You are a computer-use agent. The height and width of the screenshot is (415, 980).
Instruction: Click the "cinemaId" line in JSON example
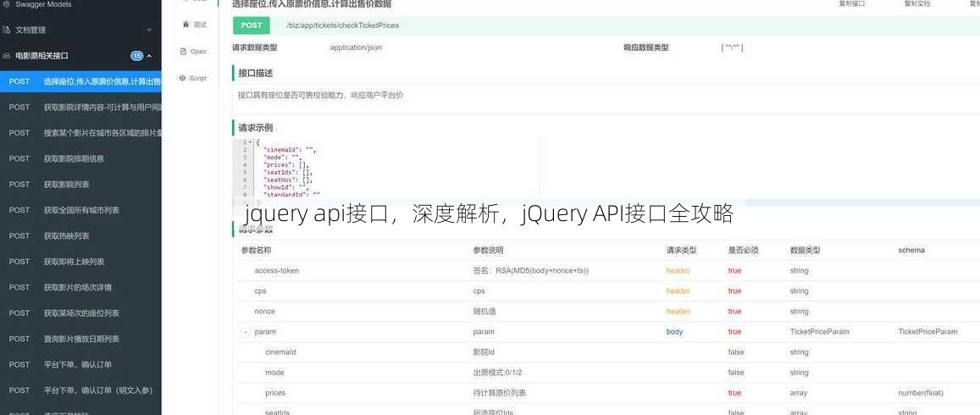tap(290, 150)
